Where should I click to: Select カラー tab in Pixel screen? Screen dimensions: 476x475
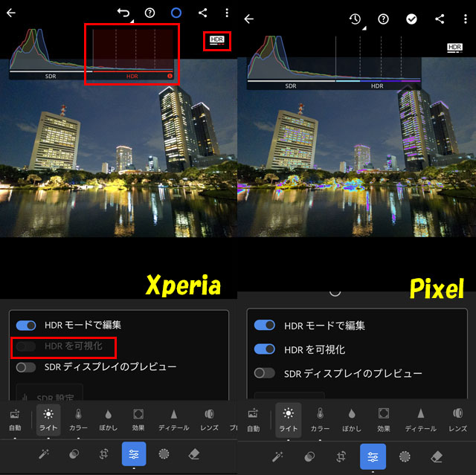320,421
